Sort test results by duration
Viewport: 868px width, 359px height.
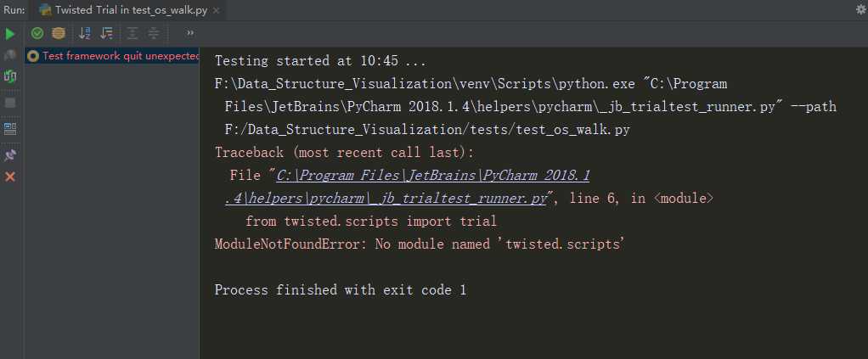(106, 33)
